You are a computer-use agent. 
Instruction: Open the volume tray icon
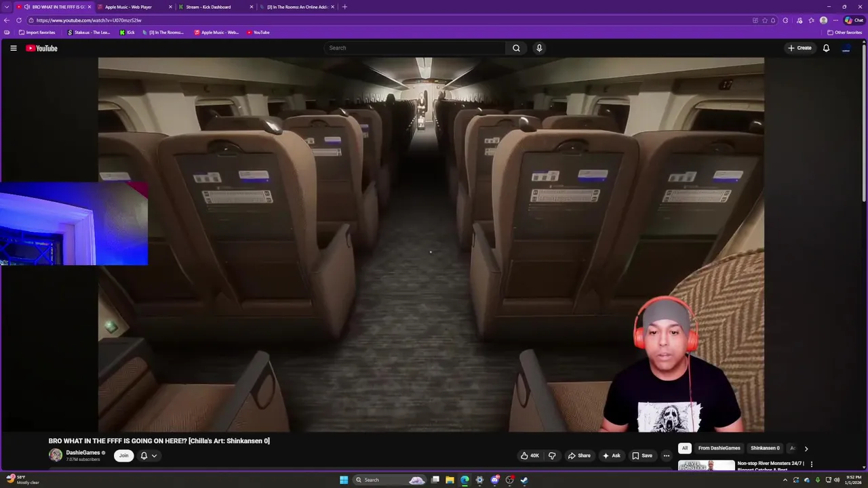coord(837,480)
